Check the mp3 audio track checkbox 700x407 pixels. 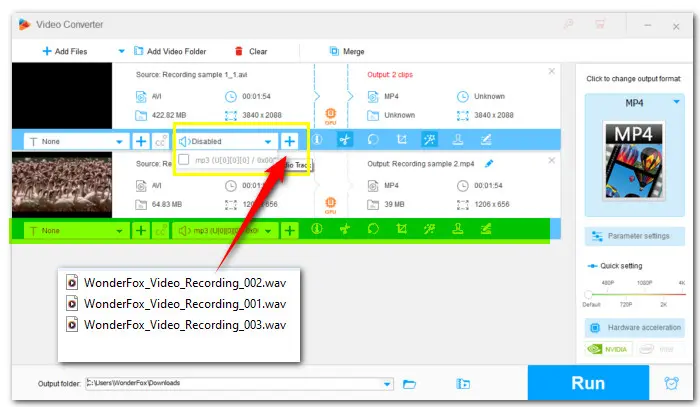183,159
